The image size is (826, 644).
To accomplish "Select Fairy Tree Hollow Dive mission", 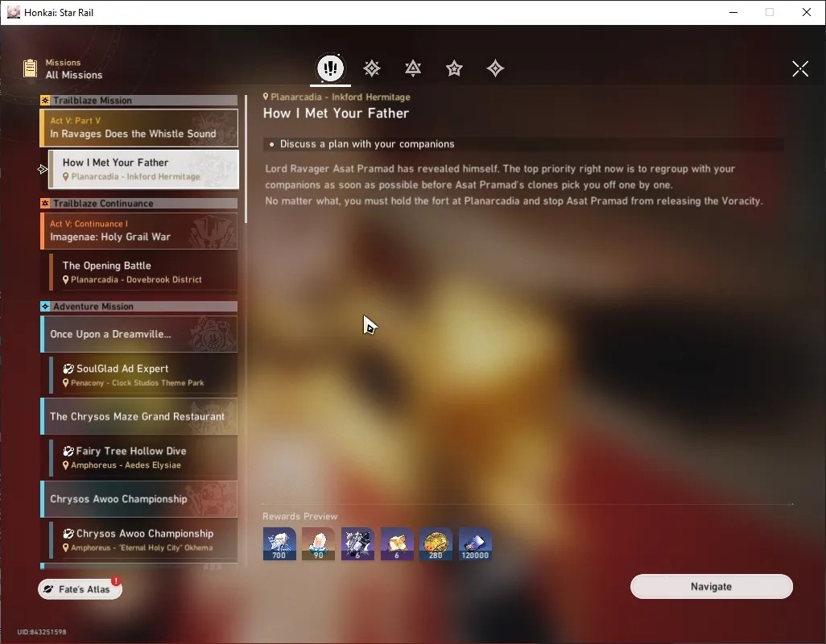I will click(143, 457).
